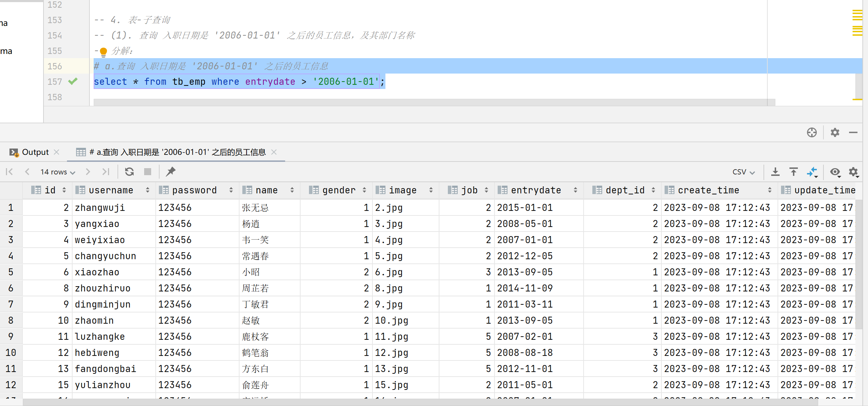
Task: Close the query result tab
Action: 274,152
